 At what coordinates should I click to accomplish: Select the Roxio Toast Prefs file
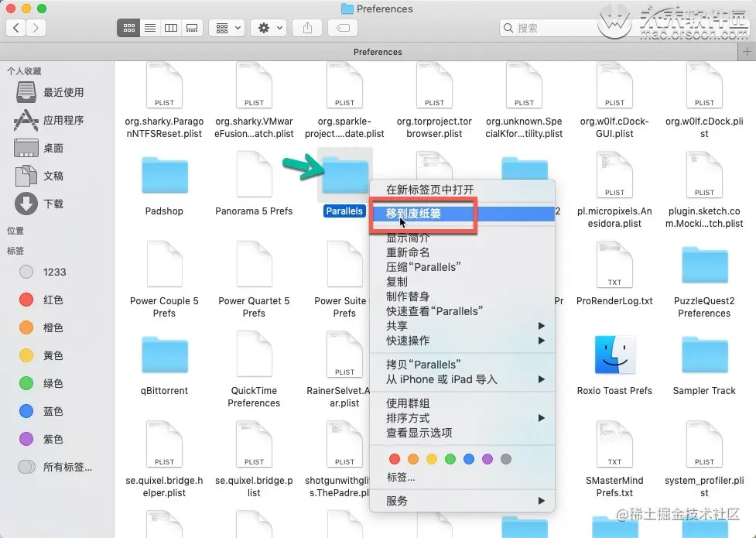pos(614,365)
